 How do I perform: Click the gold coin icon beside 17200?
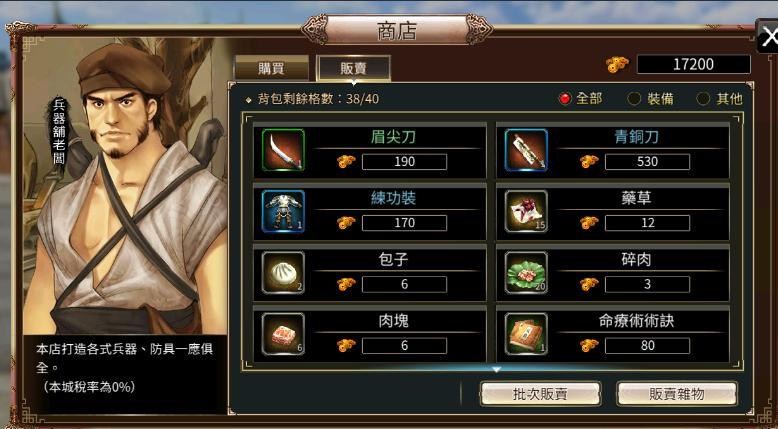pos(617,64)
